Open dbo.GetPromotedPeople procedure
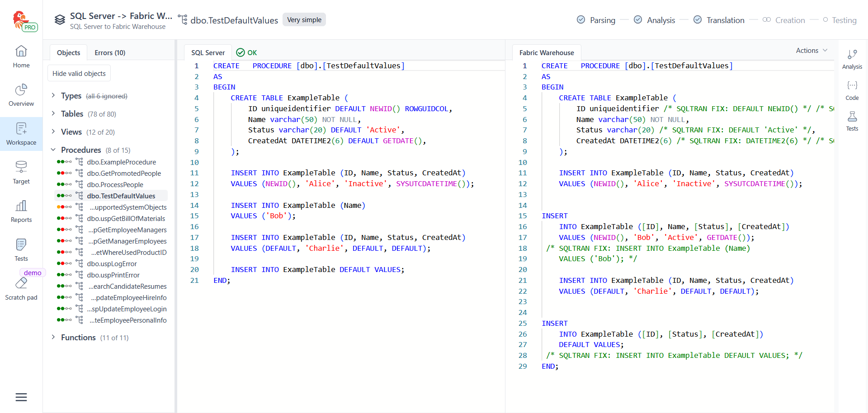Screen dimensions: 868x413 124,174
